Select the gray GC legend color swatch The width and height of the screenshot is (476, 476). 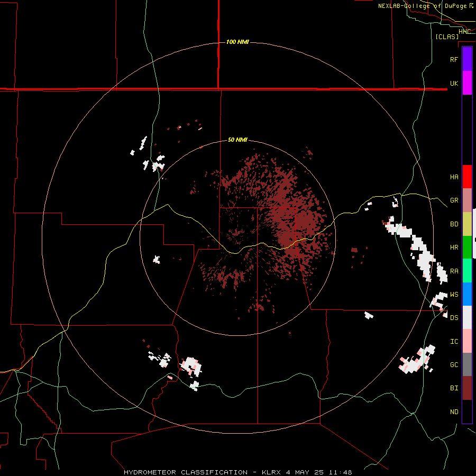point(467,364)
